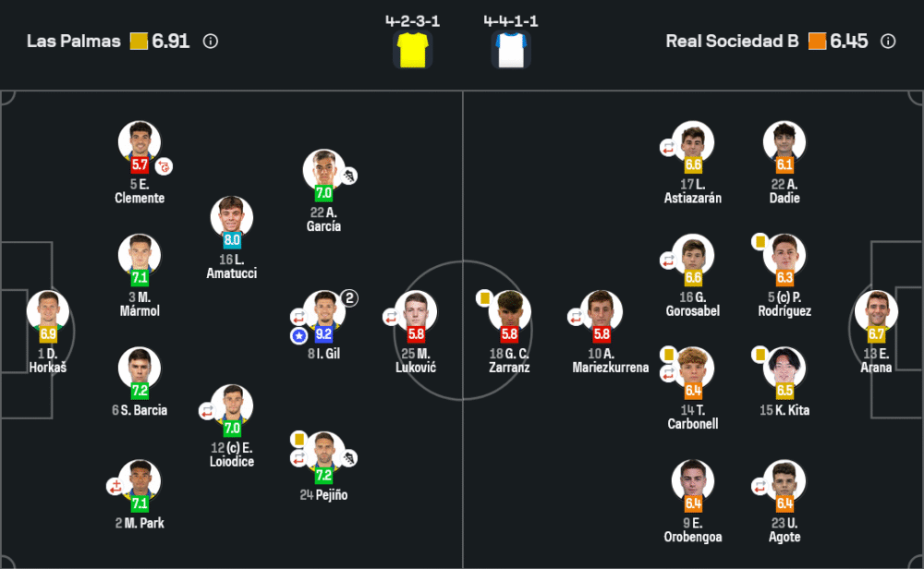Click I. Gil's star player of the match icon
The height and width of the screenshot is (569, 924).
pyautogui.click(x=298, y=335)
